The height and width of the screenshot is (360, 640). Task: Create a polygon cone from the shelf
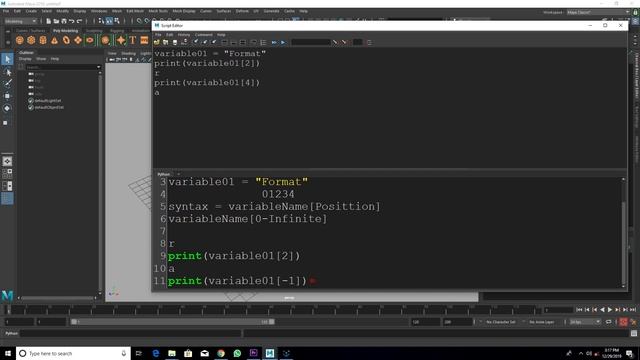[54, 40]
